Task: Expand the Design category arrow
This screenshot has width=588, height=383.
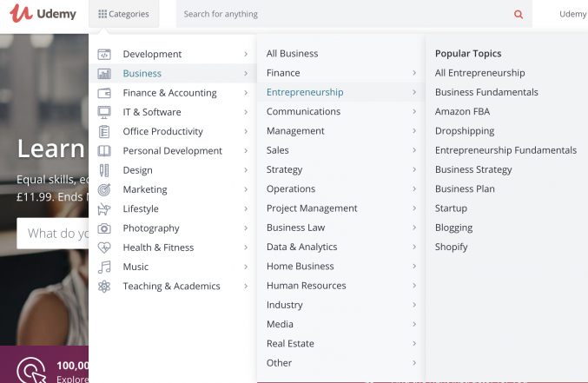Action: pyautogui.click(x=246, y=170)
